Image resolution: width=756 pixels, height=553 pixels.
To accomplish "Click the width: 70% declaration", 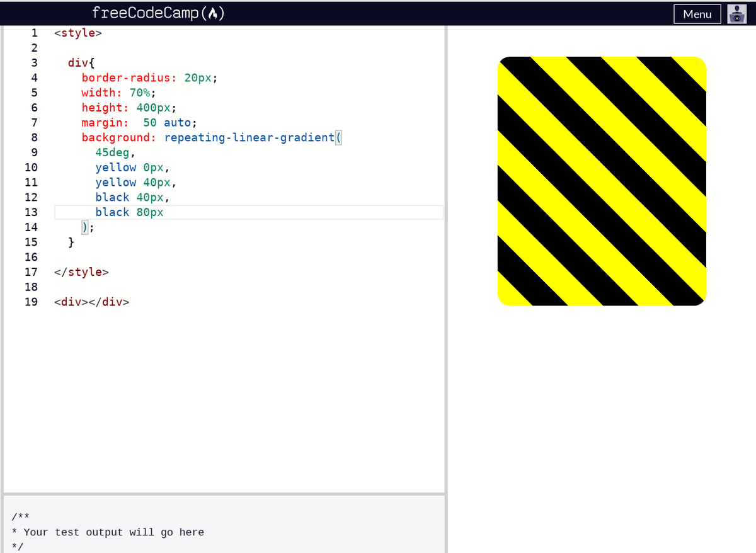I will tap(119, 93).
